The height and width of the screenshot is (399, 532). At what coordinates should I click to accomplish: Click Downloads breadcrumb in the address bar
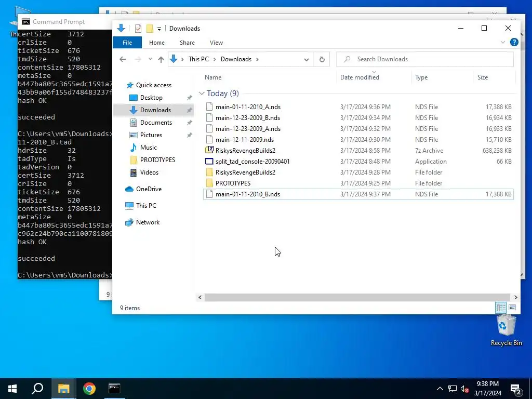[236, 59]
